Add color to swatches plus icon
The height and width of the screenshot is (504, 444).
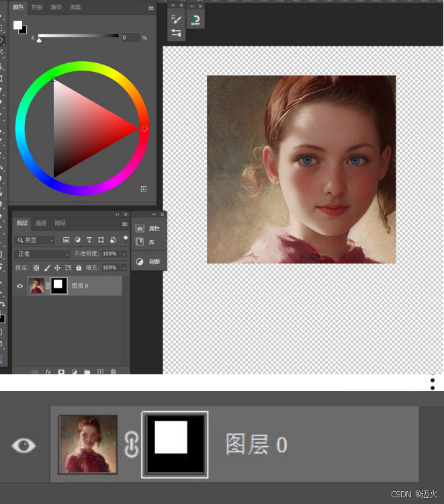pos(144,189)
